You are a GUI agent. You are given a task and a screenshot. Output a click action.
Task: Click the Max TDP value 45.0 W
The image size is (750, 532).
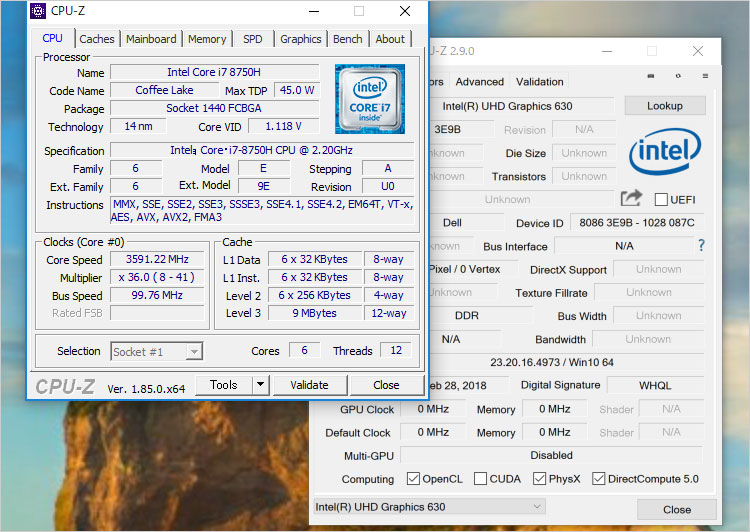pyautogui.click(x=297, y=90)
